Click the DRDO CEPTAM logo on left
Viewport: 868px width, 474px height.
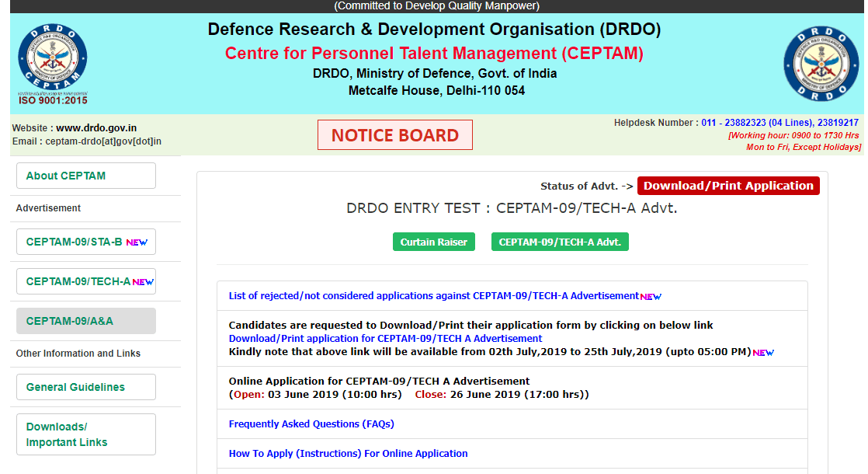(52, 64)
